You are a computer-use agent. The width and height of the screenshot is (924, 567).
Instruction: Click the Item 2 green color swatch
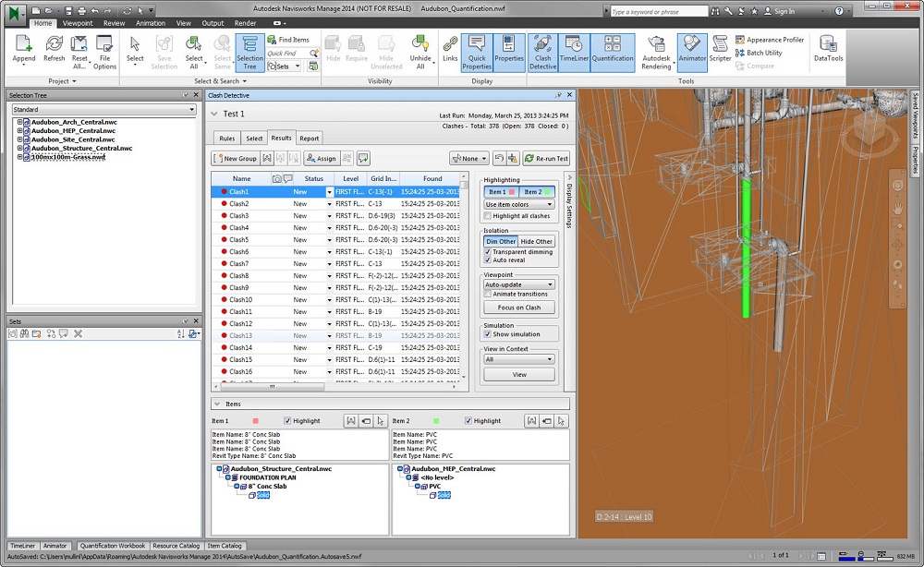tap(436, 421)
